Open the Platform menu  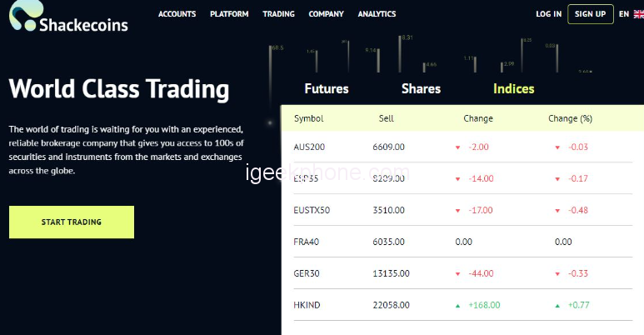click(x=229, y=14)
